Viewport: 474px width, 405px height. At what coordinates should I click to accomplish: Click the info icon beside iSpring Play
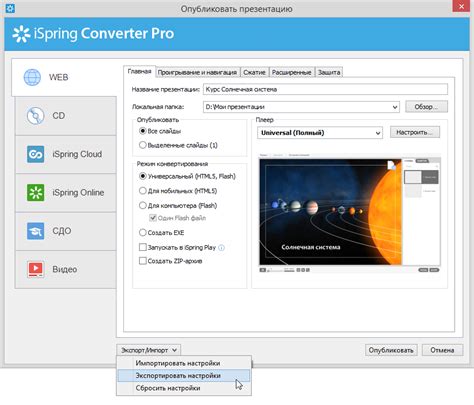pos(221,248)
